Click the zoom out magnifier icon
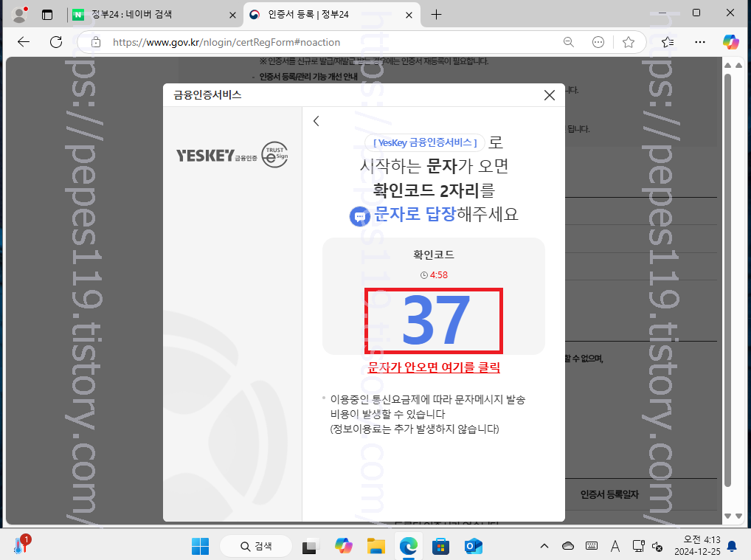The image size is (751, 560). click(569, 42)
